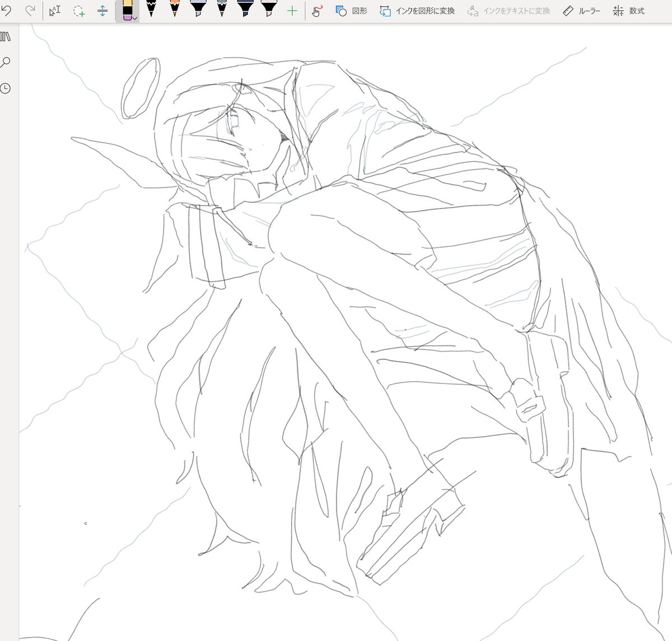Screen dimensions: 672x641
Task: Select the pale pink highlighter
Action: (x=269, y=8)
